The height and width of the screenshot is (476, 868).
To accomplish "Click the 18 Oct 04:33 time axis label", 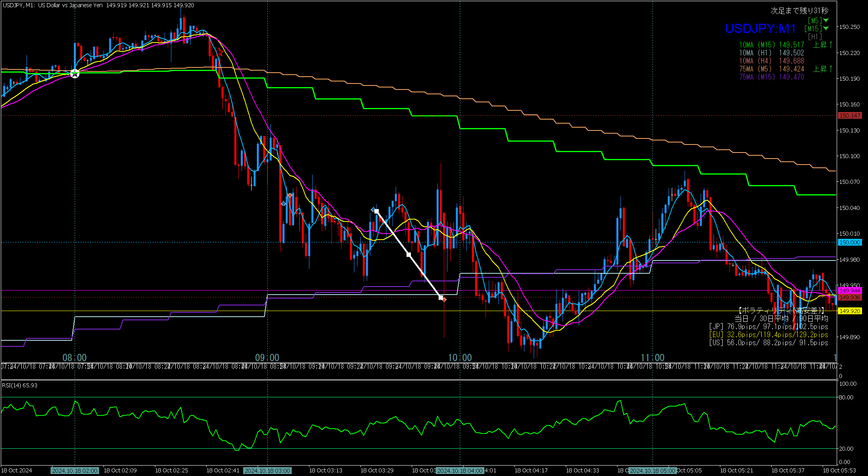I will 582,470.
